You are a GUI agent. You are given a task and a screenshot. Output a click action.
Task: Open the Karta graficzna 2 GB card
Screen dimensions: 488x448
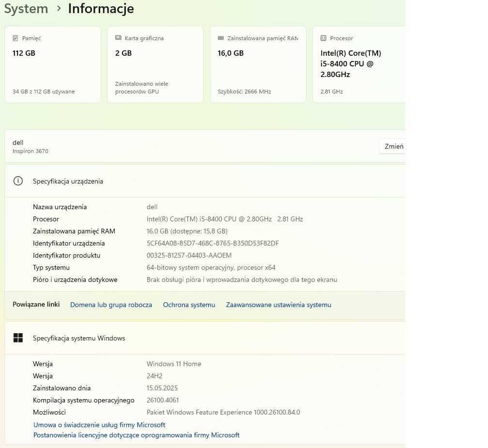point(155,64)
